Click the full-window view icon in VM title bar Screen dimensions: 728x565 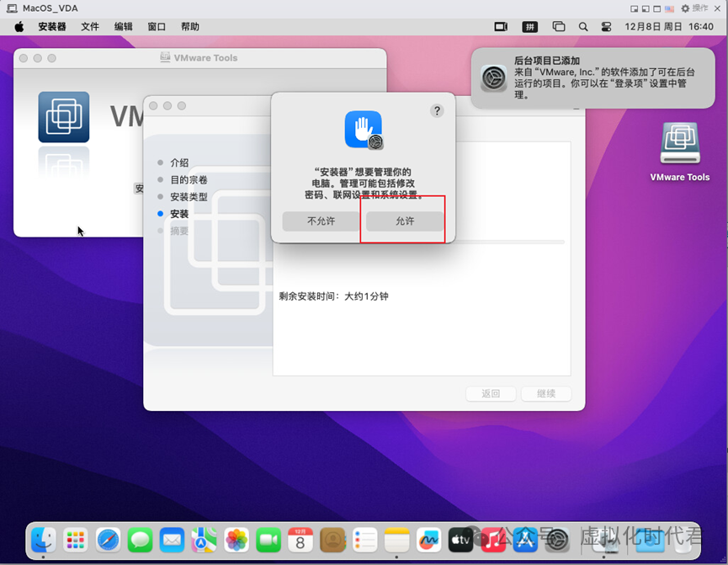pos(657,8)
